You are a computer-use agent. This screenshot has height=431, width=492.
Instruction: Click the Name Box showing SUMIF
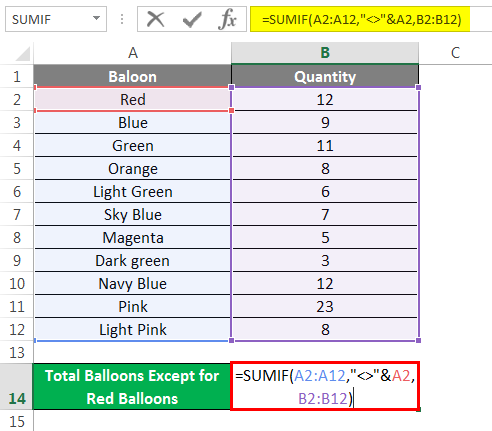(56, 19)
